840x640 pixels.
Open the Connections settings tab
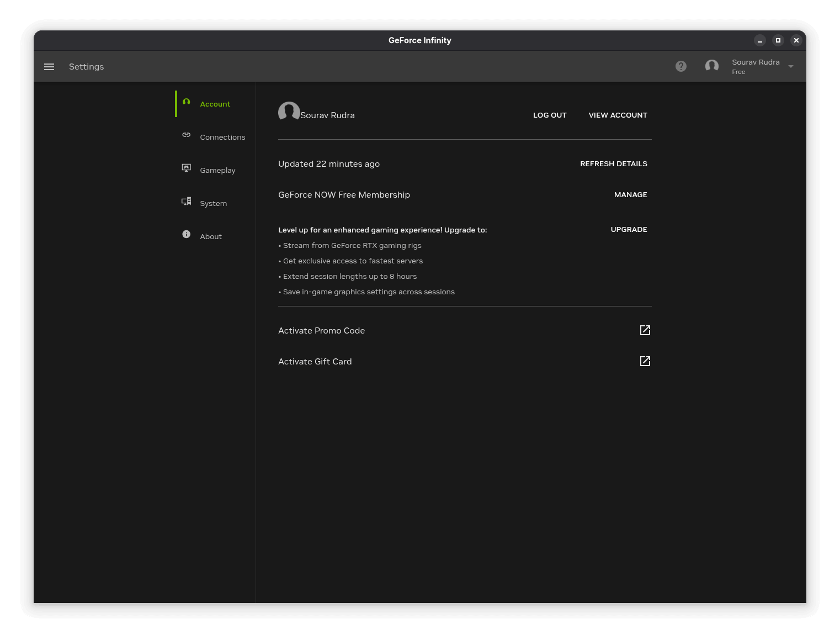point(222,137)
